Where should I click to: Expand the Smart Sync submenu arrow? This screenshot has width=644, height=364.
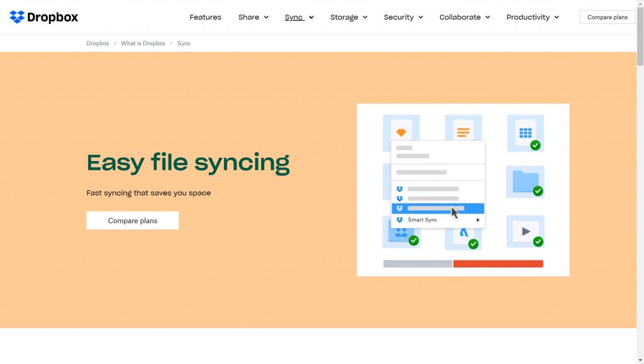point(478,220)
